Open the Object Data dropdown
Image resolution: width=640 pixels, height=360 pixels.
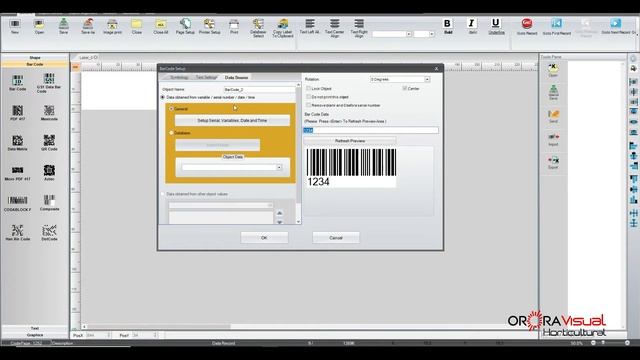pyautogui.click(x=279, y=167)
